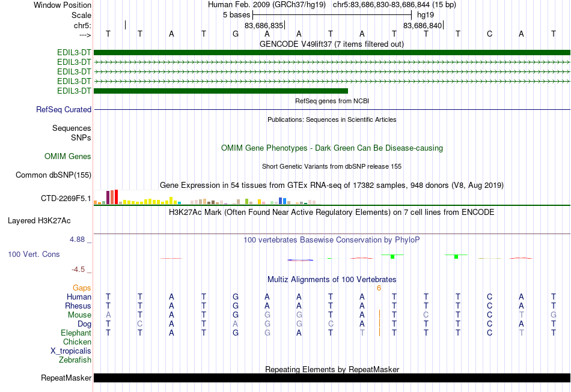
Task: Click the RepeatMasker track label
Action: [66, 378]
